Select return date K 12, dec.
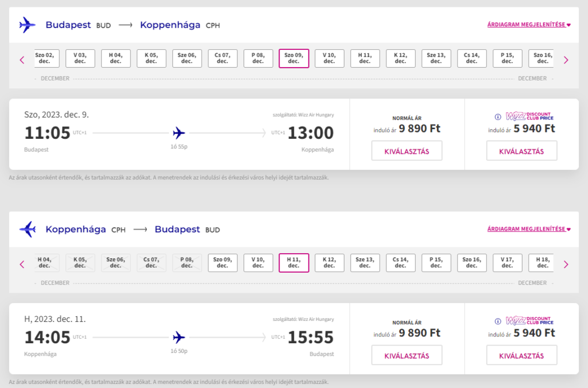 coord(330,262)
